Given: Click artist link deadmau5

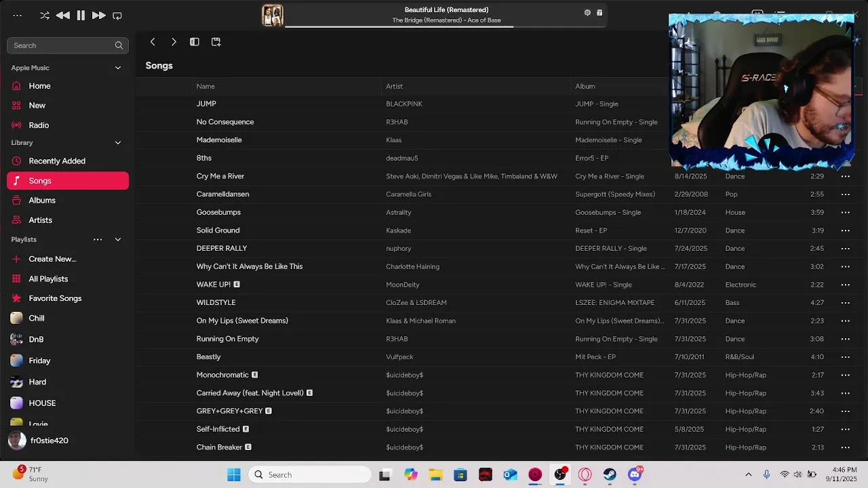Looking at the screenshot, I should (402, 158).
